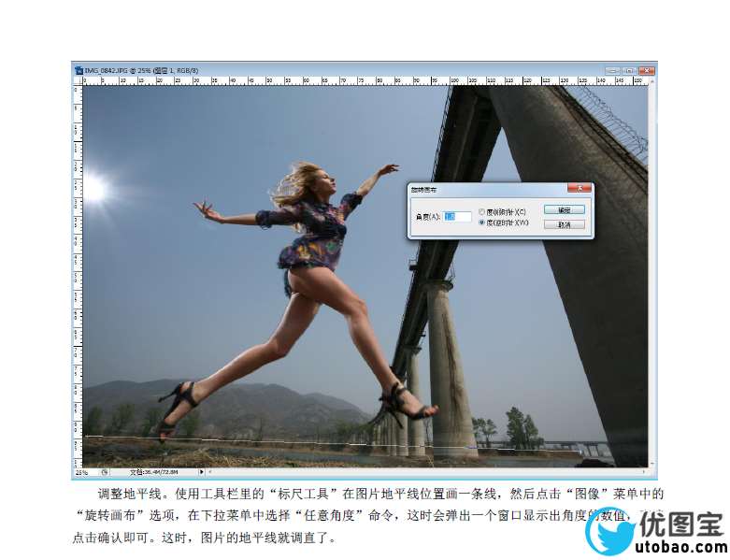The image size is (730, 560).
Task: Click the small status bar icon beside 25%
Action: pos(105,472)
